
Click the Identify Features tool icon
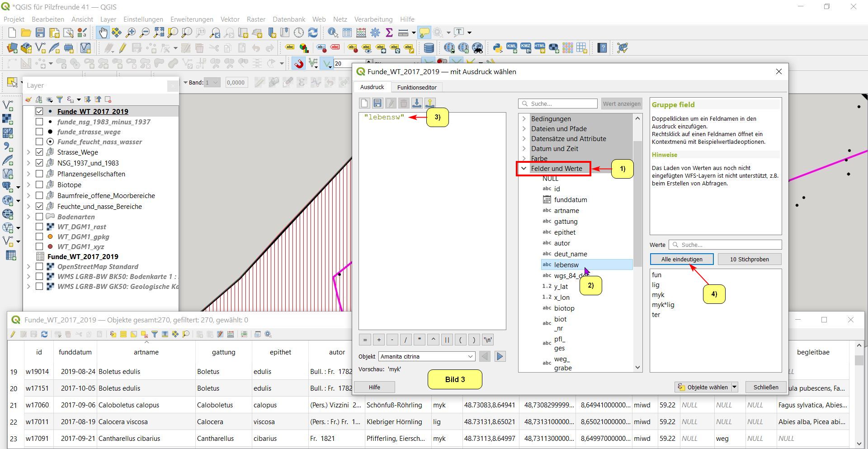tap(333, 33)
